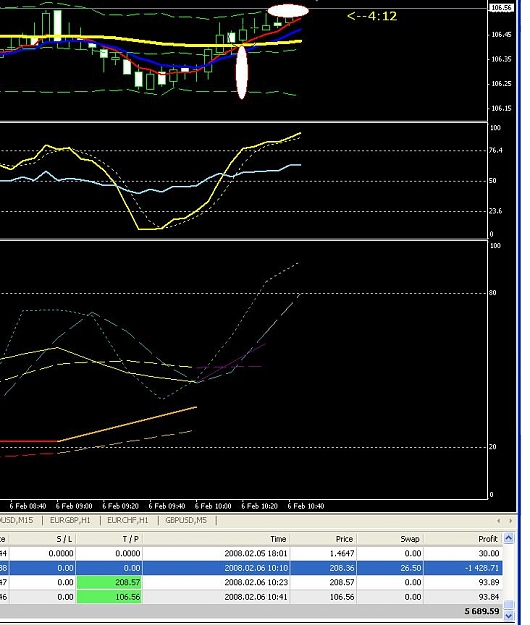Click the trade list scroll-up arrow
Image resolution: width=530 pixels, height=625 pixels.
508,539
